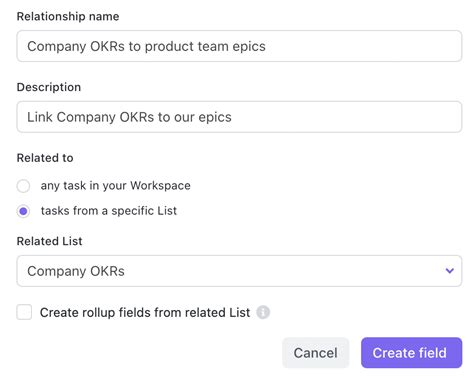This screenshot has width=474, height=376.
Task: Click the Create field button
Action: point(411,353)
